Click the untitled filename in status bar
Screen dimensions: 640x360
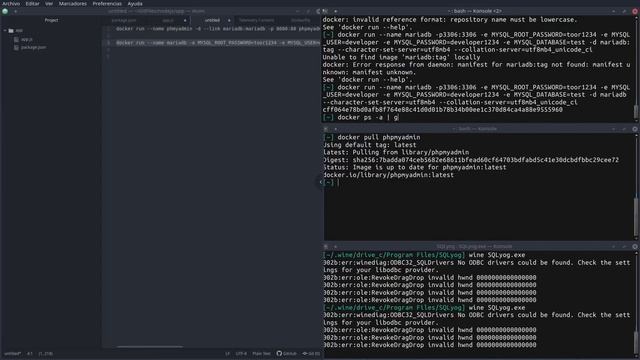point(13,353)
